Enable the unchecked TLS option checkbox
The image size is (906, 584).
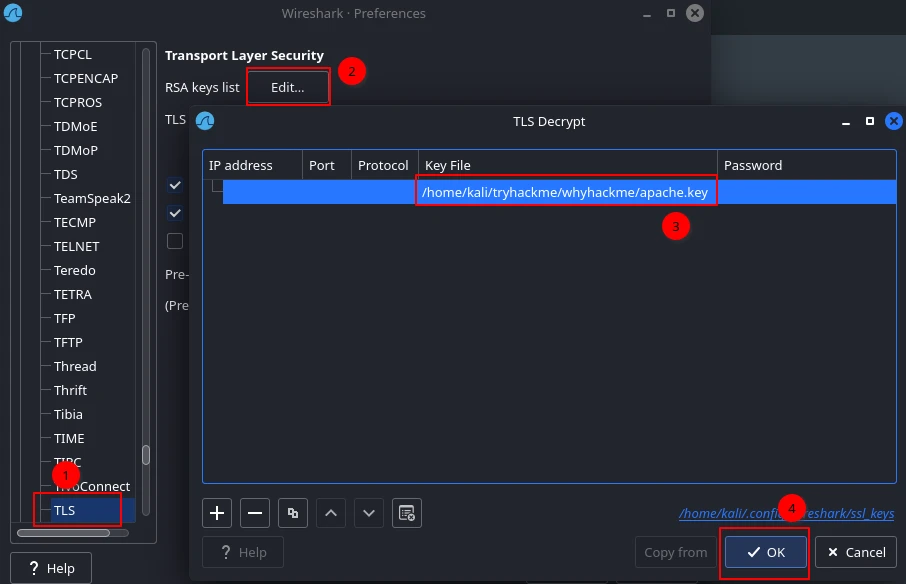(x=175, y=241)
